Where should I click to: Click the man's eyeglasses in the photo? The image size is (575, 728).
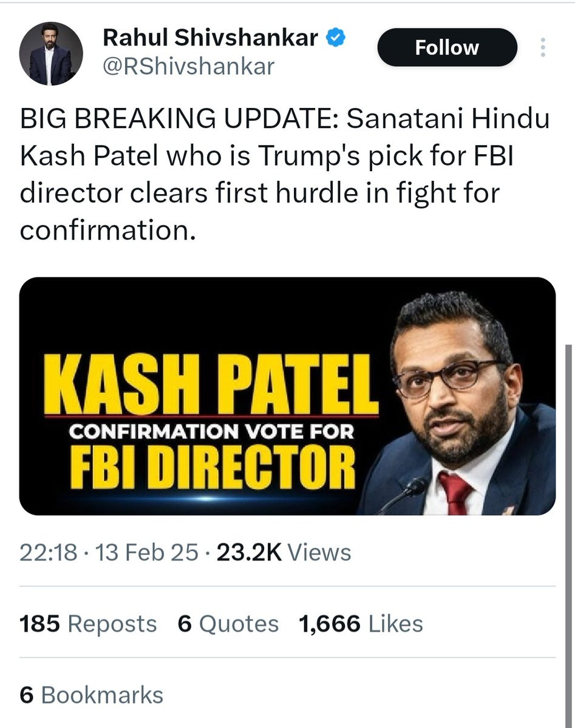click(x=449, y=379)
